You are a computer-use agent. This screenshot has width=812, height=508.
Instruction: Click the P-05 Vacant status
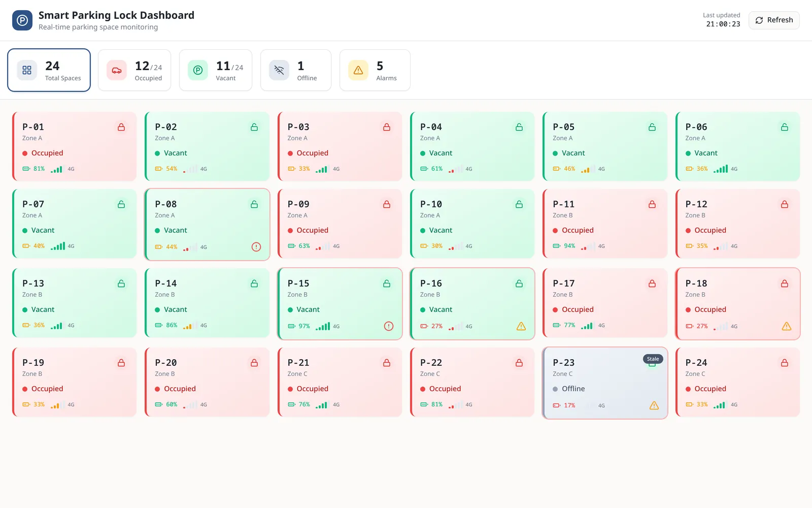pos(569,153)
